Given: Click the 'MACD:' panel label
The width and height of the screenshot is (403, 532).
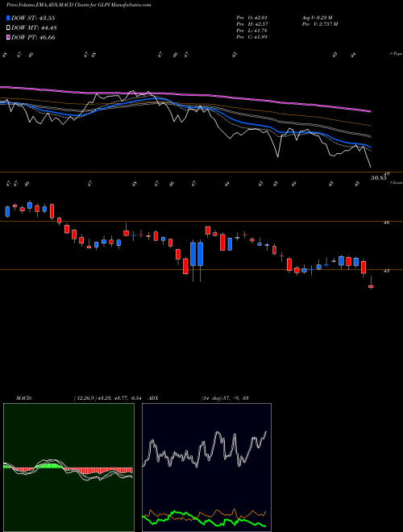Looking at the screenshot, I should (24, 398).
